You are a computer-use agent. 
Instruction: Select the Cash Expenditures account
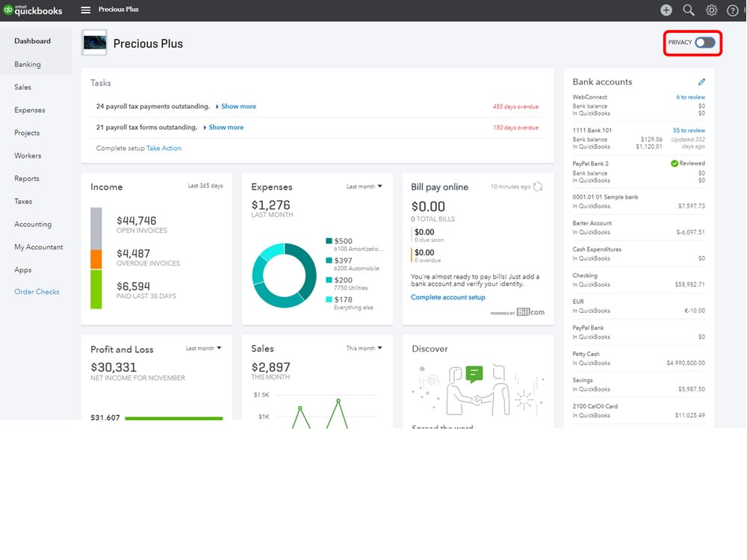point(639,254)
